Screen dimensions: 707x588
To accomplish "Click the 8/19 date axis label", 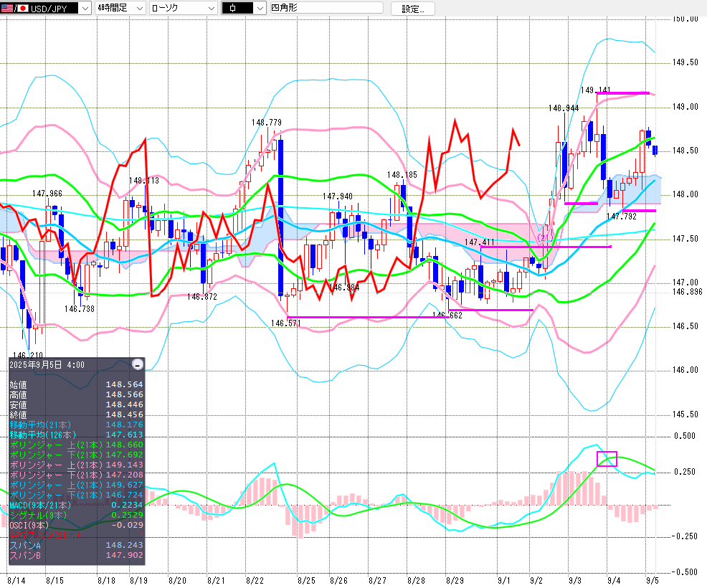I will (x=138, y=580).
